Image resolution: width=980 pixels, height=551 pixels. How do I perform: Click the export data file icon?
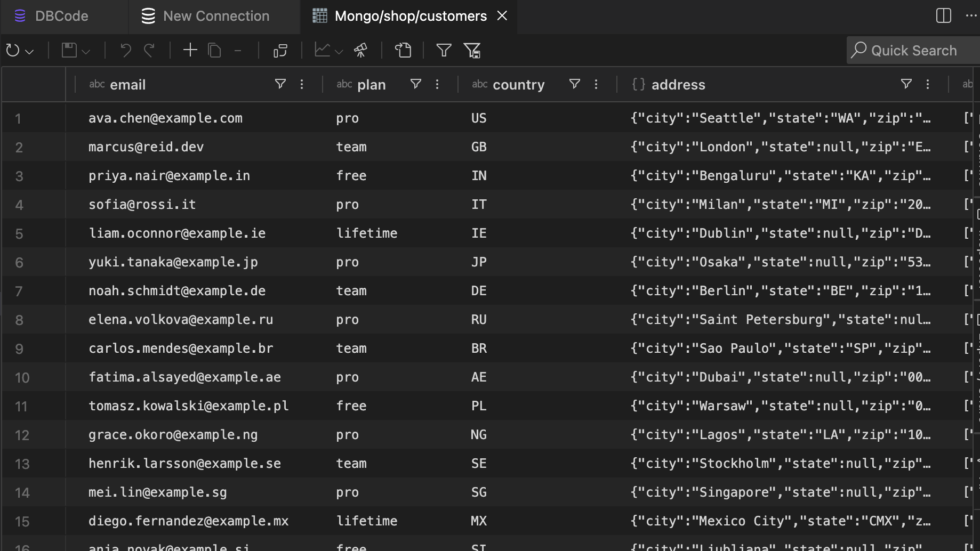click(403, 51)
